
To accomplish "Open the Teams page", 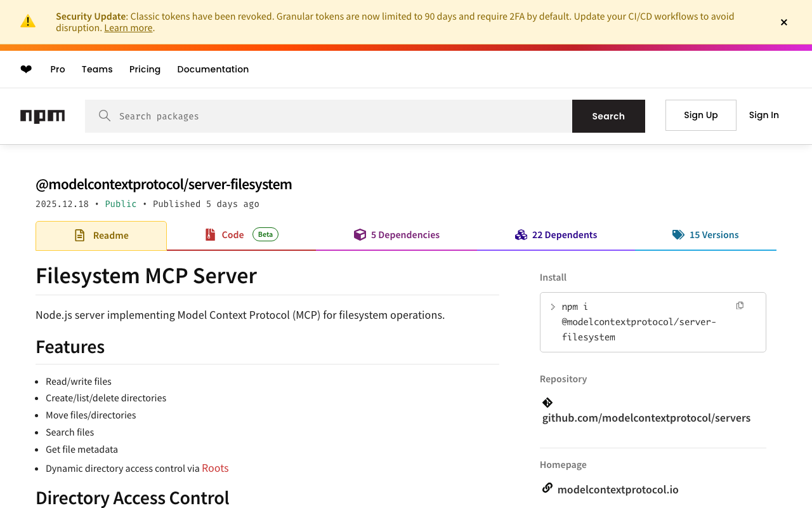I will click(x=97, y=69).
